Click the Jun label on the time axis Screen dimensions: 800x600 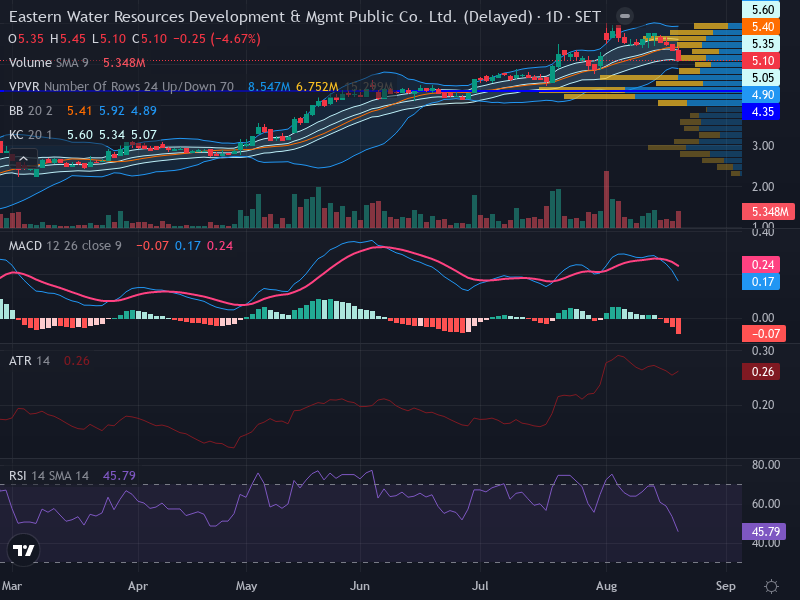[360, 586]
